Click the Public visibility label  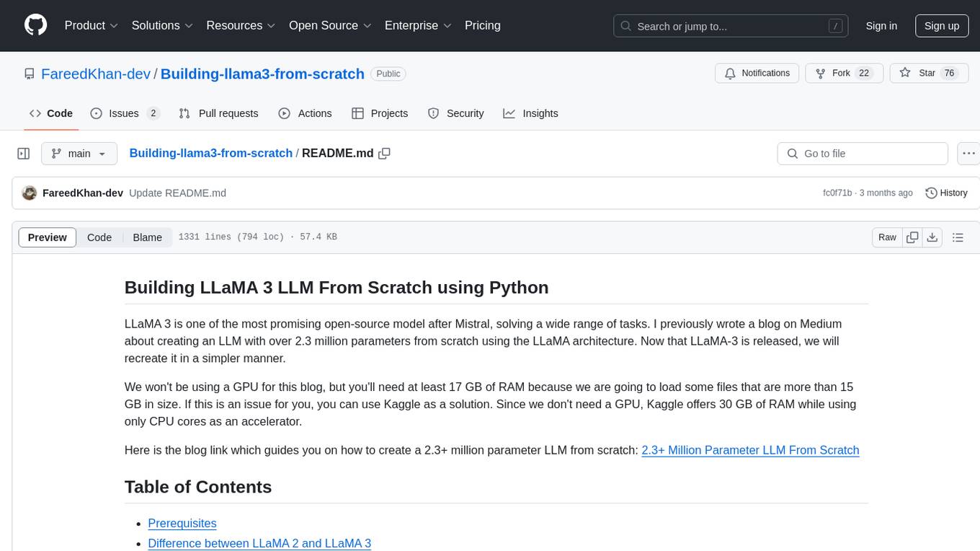point(388,74)
